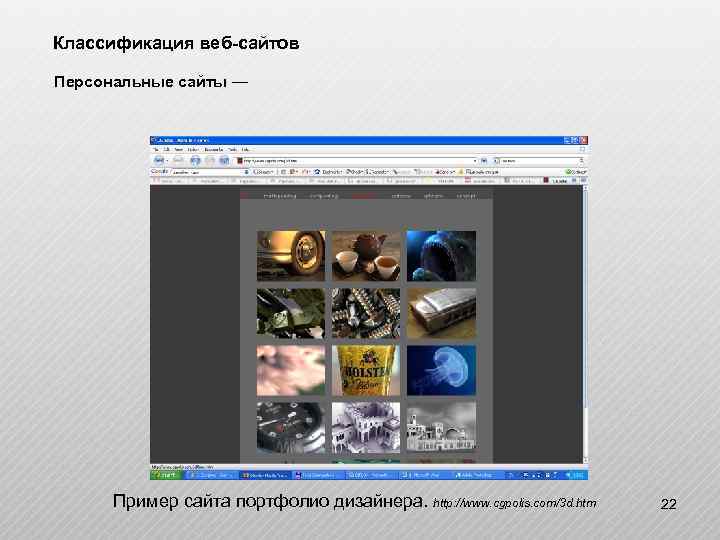Screen dimensions: 720x540
Task: Click the browser Forward arrow button
Action: point(179,160)
